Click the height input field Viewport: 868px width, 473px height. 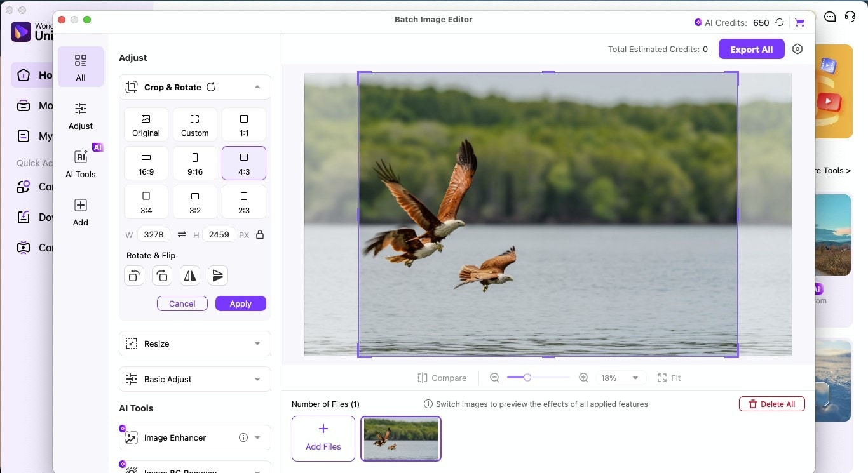pyautogui.click(x=219, y=235)
